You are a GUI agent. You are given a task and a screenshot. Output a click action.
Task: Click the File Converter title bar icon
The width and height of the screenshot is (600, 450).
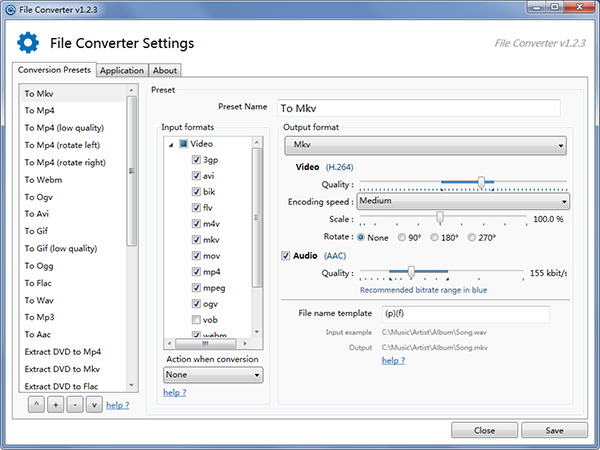coord(11,9)
